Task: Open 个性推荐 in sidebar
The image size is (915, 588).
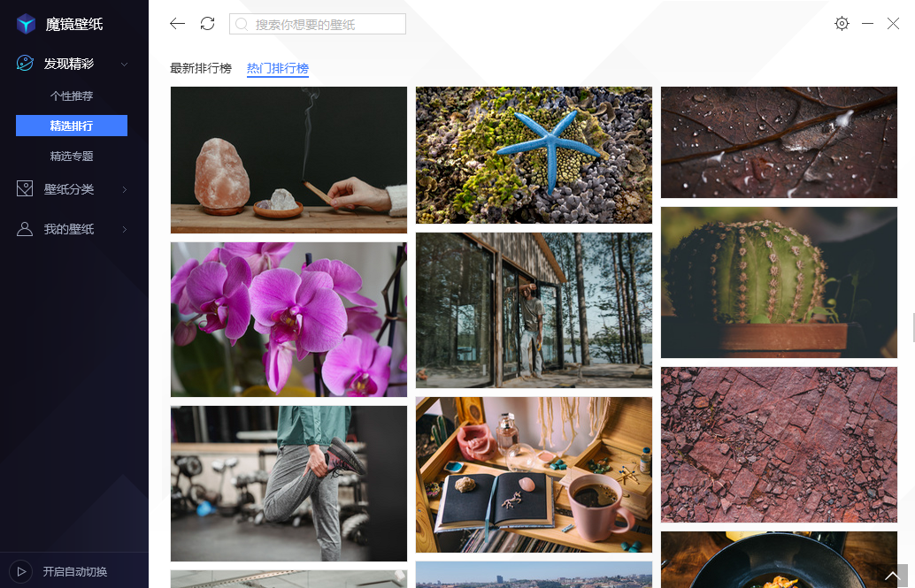Action: pyautogui.click(x=72, y=96)
